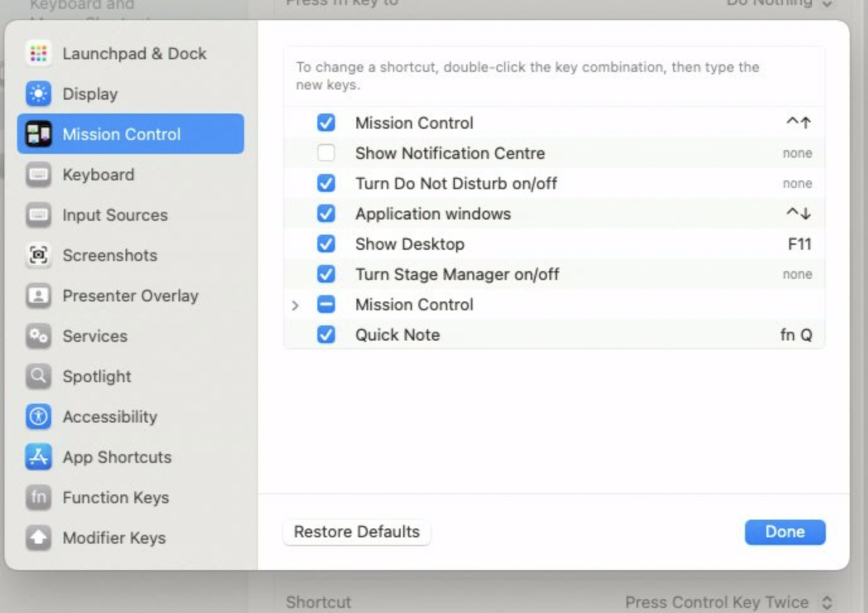Click the Restore Defaults button
Image resolution: width=868 pixels, height=613 pixels.
pyautogui.click(x=356, y=532)
